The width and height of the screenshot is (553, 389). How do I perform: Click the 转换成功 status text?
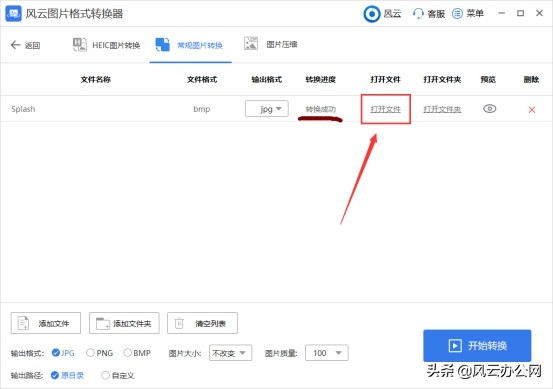point(321,109)
